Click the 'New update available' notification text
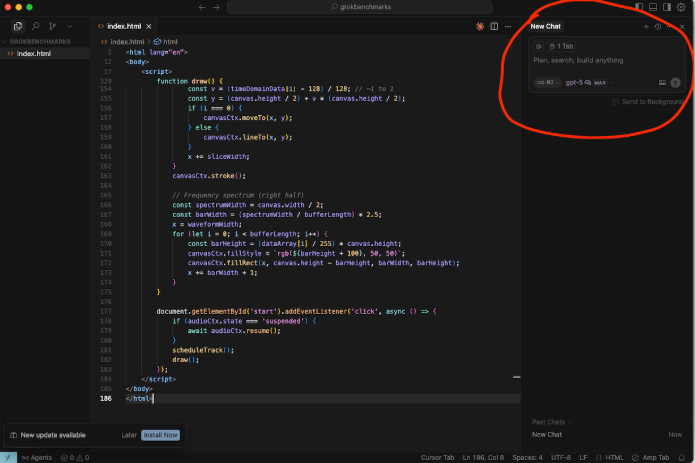 53,436
